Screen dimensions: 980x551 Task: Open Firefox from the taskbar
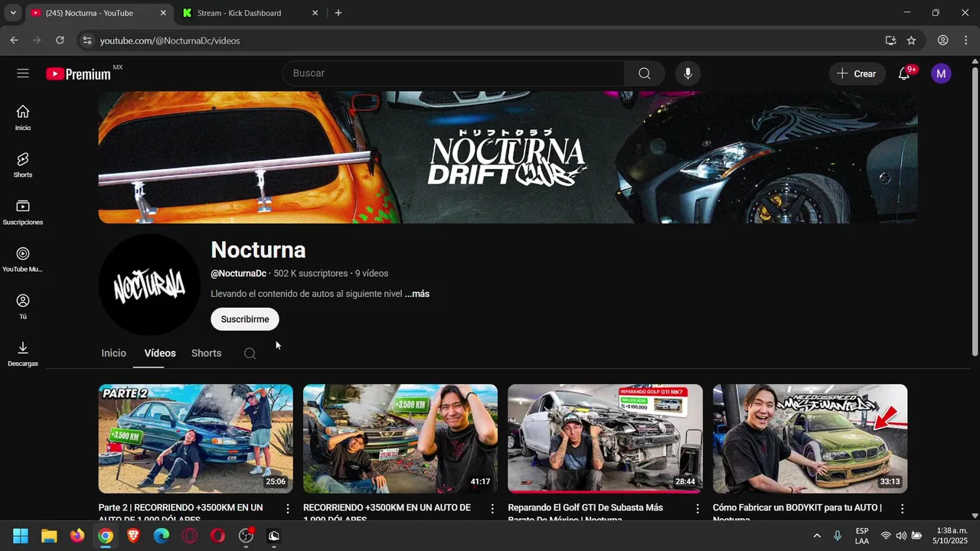77,536
